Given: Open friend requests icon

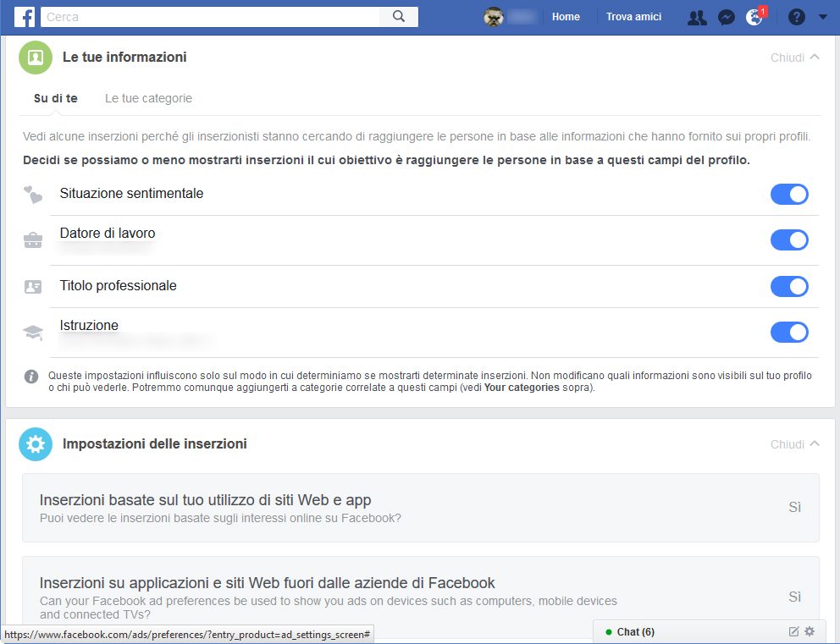Looking at the screenshot, I should click(697, 17).
